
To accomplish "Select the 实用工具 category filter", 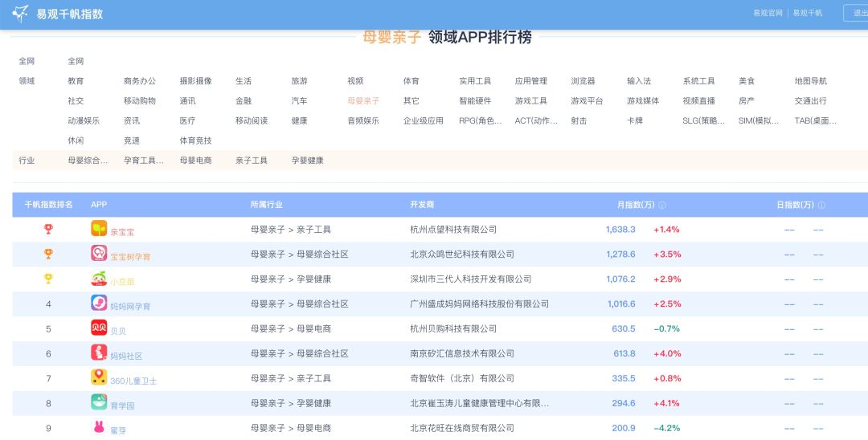I will coord(475,81).
